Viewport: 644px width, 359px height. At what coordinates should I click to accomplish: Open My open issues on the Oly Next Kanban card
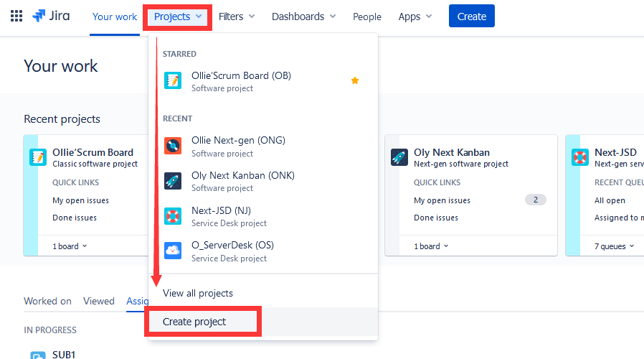tap(442, 200)
